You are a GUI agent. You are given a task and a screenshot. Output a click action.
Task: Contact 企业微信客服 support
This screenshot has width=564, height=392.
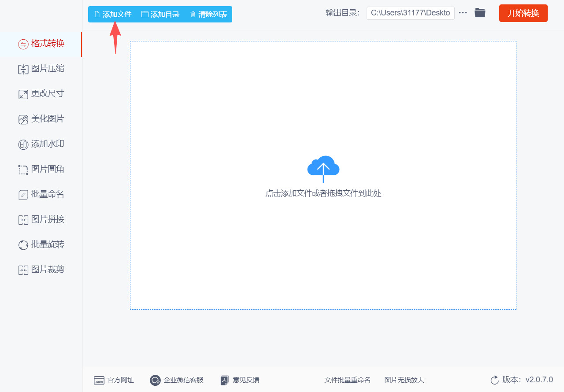pyautogui.click(x=177, y=380)
